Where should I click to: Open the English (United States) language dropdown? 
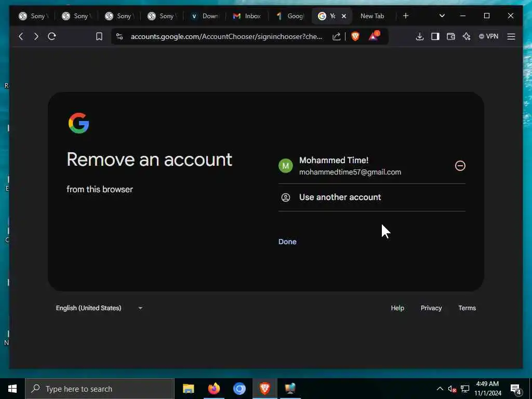(x=99, y=308)
